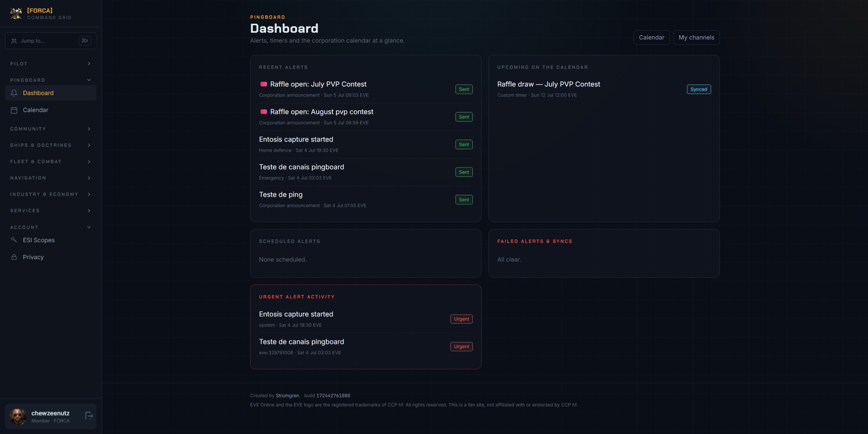Open Entosis capture started in Urgent Alert Activity
Screen dimensions: 868x434
pos(296,314)
